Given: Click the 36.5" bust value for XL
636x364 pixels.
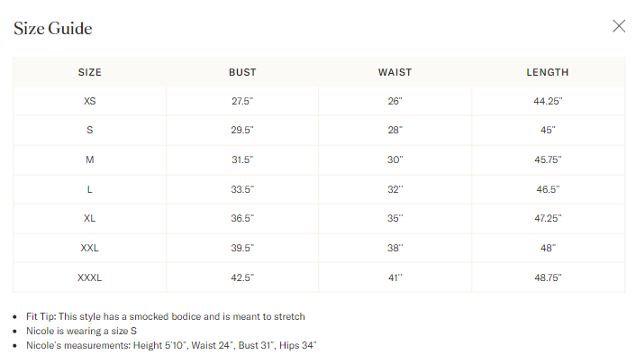Looking at the screenshot, I should click(x=242, y=218).
